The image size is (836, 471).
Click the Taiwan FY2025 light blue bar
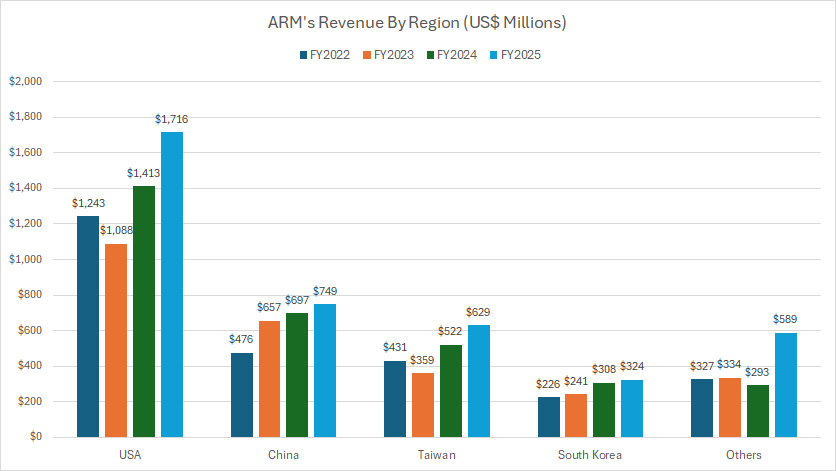(x=479, y=381)
